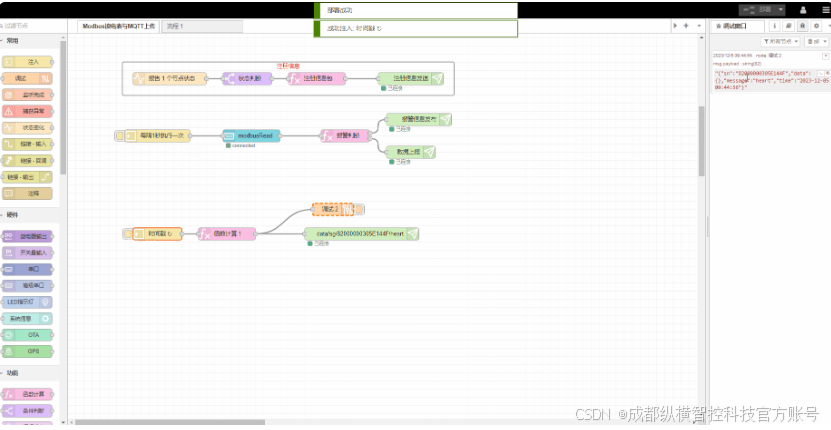Screen dimensions: 831x430
Task: Select the 注释 comment node in palette
Action: 28,194
